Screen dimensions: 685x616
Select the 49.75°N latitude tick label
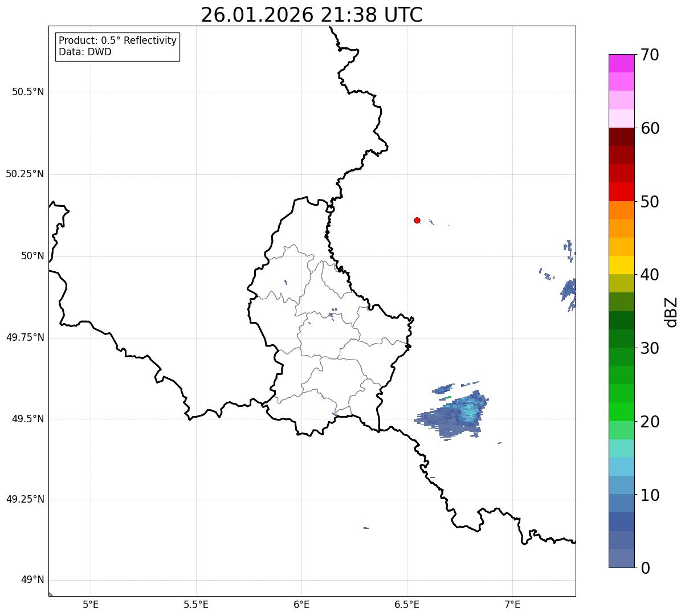[25, 337]
